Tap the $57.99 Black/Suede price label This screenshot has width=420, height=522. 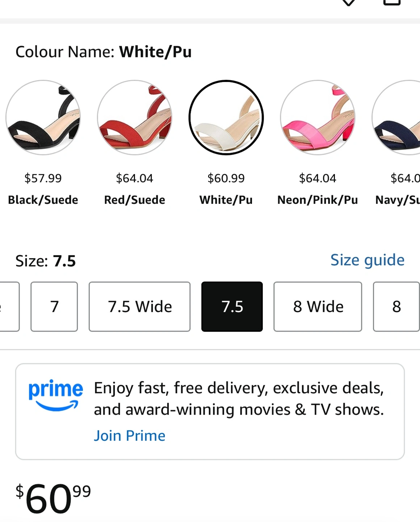43,178
